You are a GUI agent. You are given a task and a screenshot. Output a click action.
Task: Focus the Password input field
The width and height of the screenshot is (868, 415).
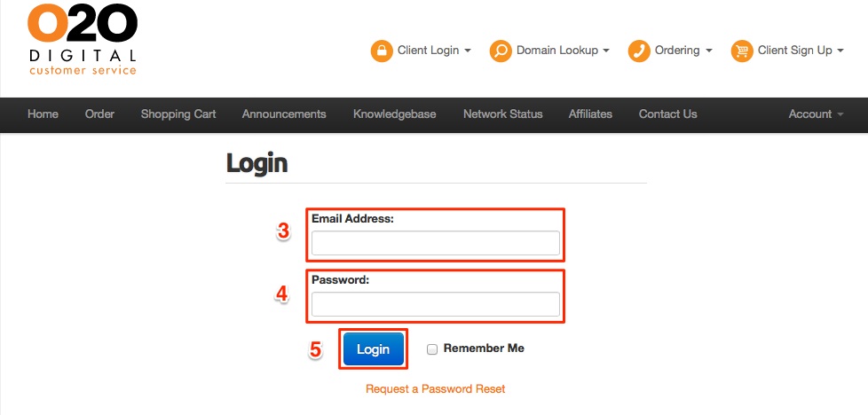435,304
